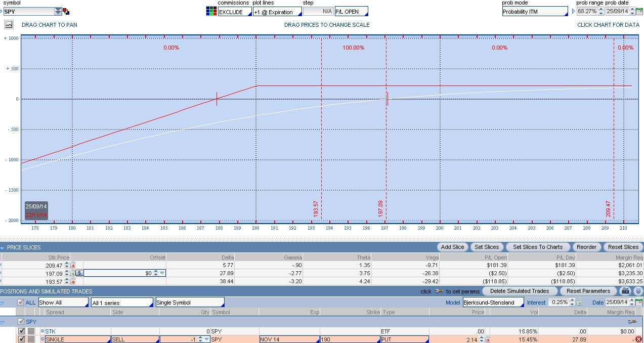
Task: Click Delete Simulated Trades button
Action: pyautogui.click(x=520, y=291)
